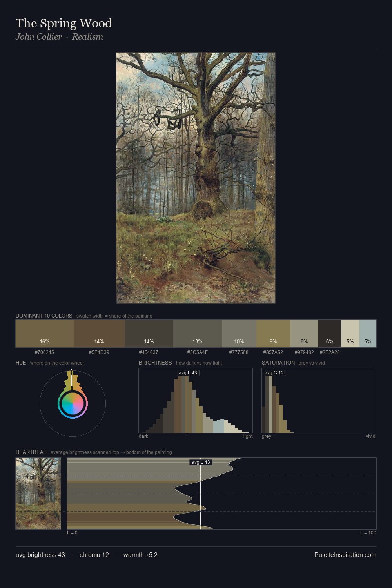Click the 'DOMINANT 10 COLORS' heading

(44, 316)
